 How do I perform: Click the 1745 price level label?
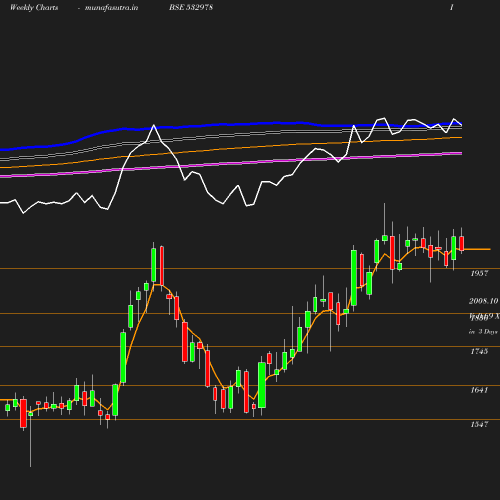pyautogui.click(x=479, y=351)
